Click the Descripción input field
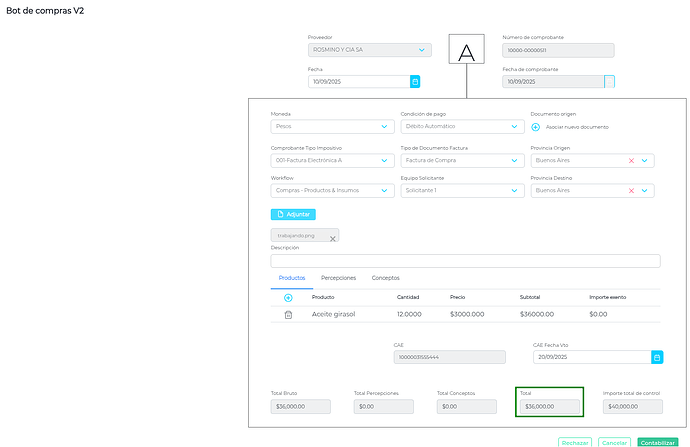The width and height of the screenshot is (690, 447). click(465, 261)
